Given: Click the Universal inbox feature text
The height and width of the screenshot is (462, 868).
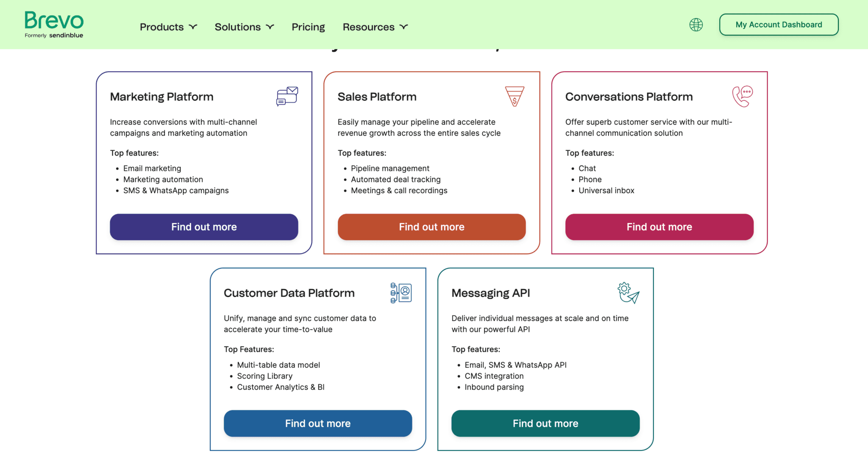Looking at the screenshot, I should click(606, 190).
